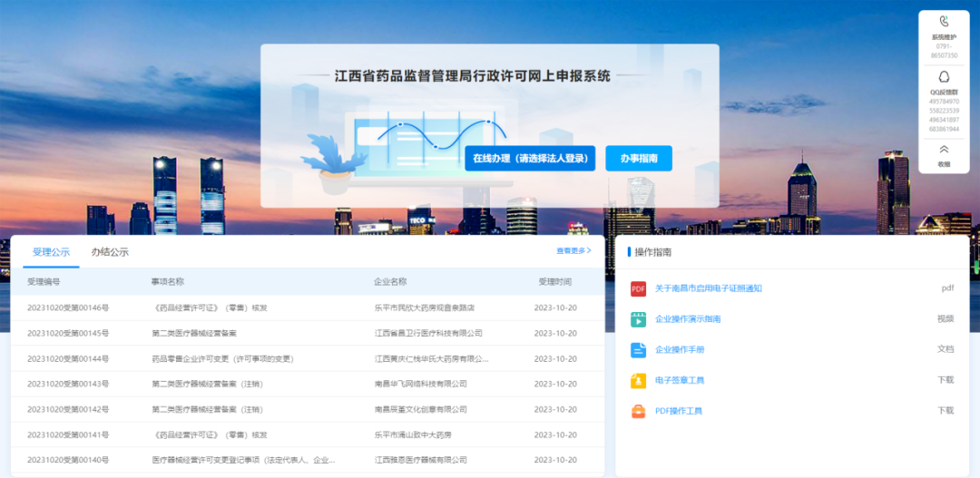
Task: Click the 受理时间 column header
Action: coord(555,282)
